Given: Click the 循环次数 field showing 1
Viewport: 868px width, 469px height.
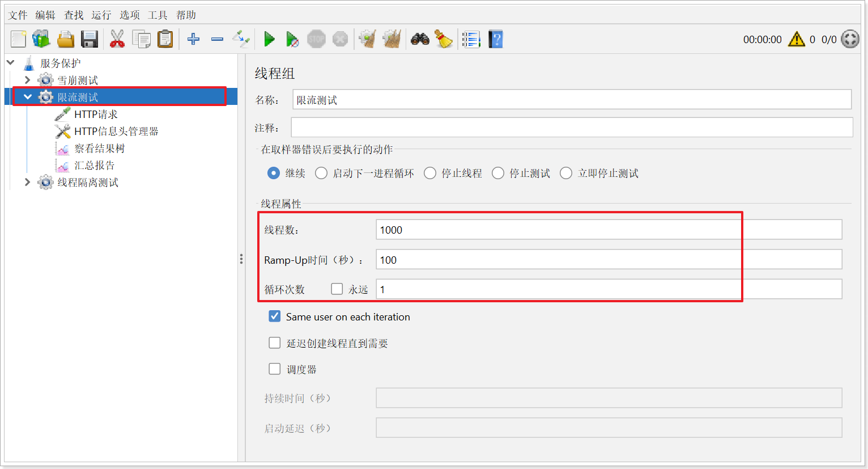Looking at the screenshot, I should pos(609,289).
